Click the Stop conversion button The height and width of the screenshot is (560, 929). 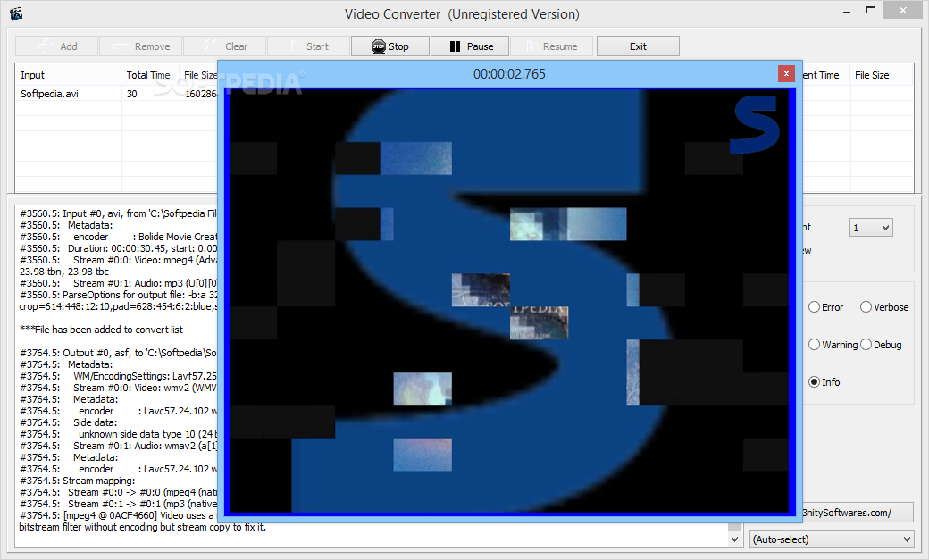point(389,46)
